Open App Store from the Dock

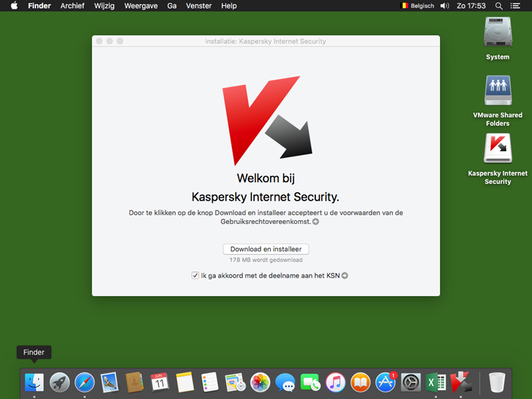[x=386, y=382]
